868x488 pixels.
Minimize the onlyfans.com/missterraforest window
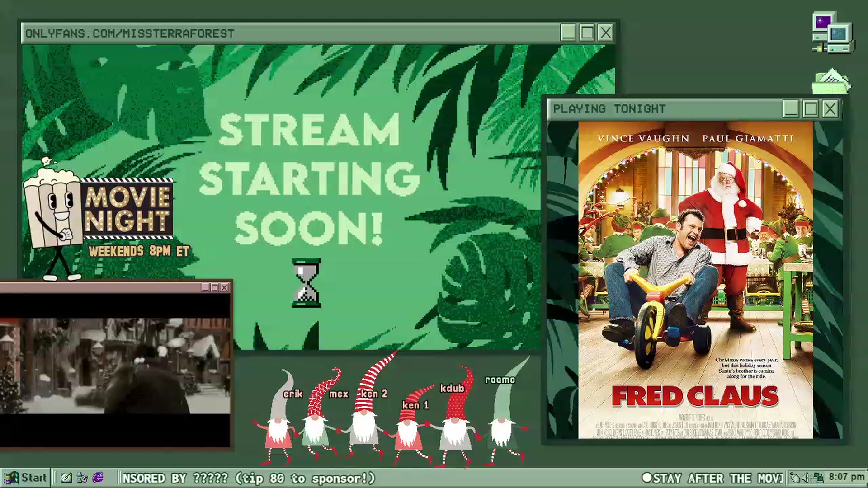click(568, 33)
